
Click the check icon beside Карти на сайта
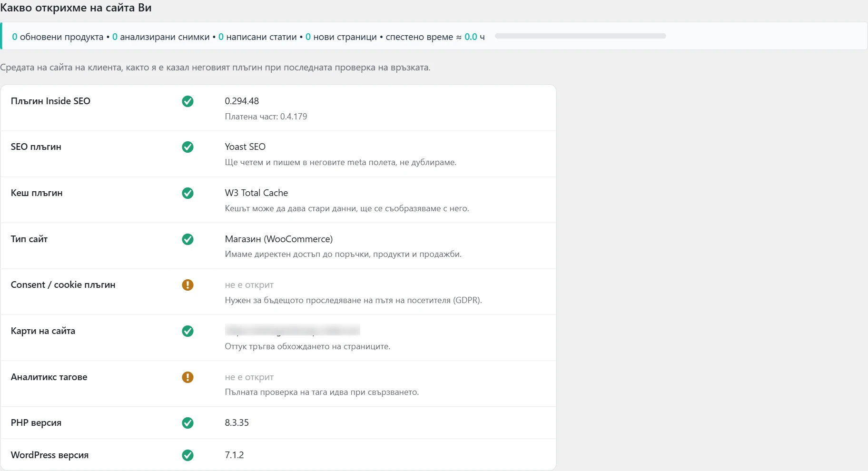(187, 331)
